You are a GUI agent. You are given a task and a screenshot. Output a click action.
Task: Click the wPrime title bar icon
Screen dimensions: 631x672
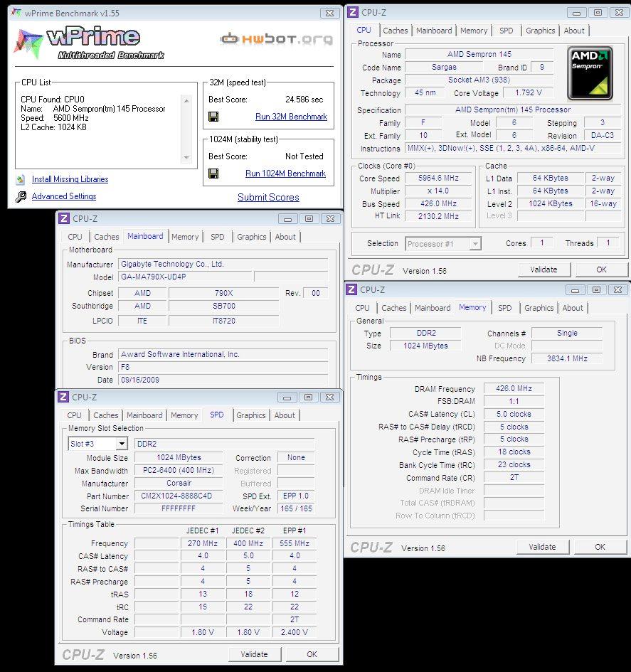coord(16,13)
